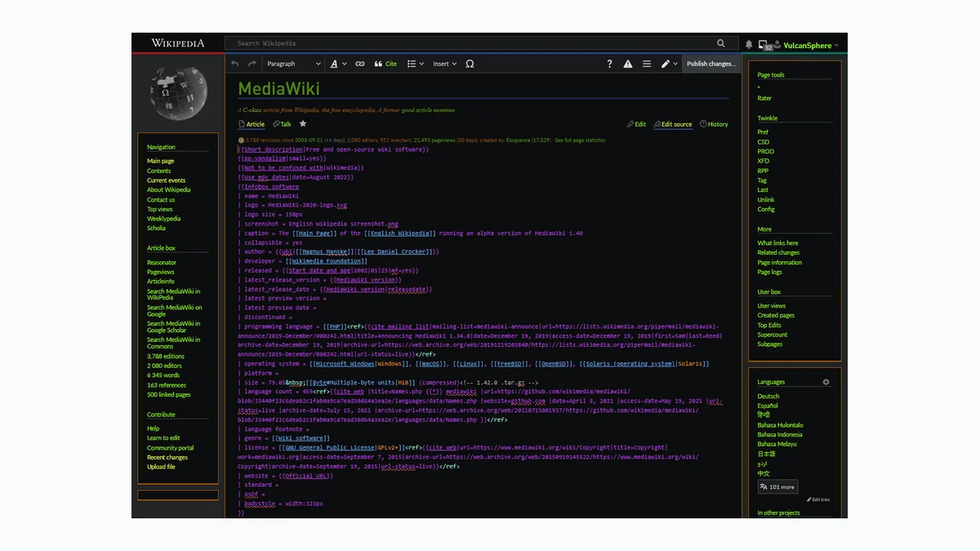Click the Languages settings gear icon
Viewport: 980px width, 551px height.
pos(826,382)
